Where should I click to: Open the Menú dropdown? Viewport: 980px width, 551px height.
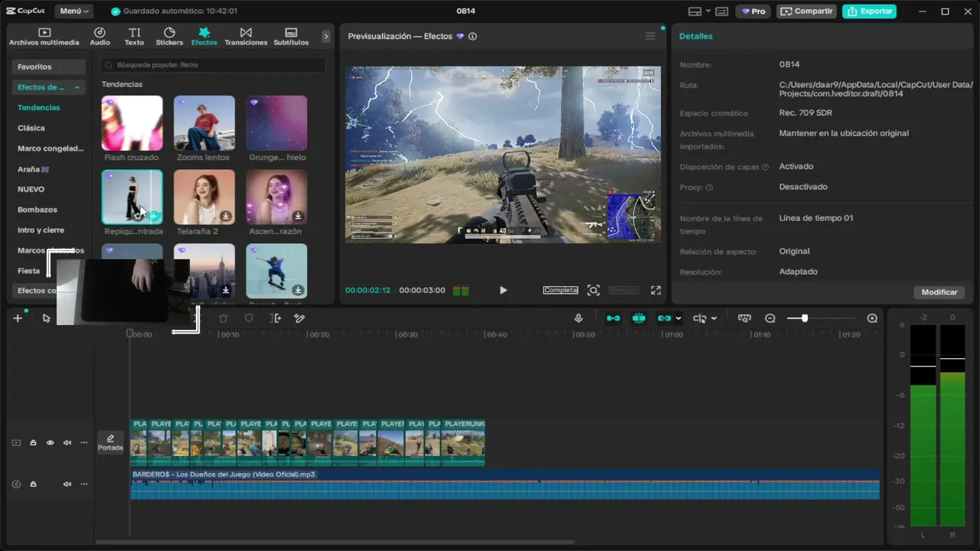(73, 11)
